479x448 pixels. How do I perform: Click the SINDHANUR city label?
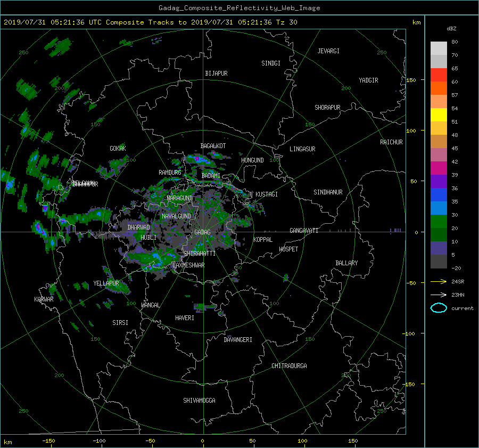click(x=328, y=192)
